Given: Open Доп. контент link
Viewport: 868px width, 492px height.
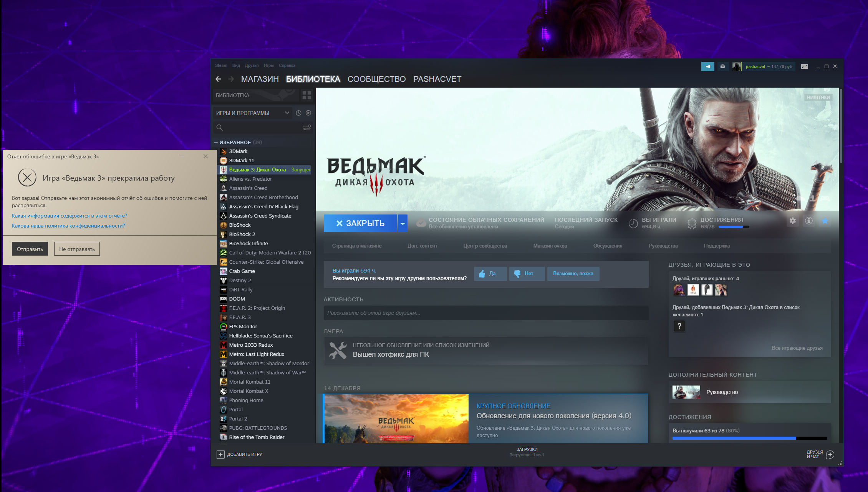Looking at the screenshot, I should (422, 246).
